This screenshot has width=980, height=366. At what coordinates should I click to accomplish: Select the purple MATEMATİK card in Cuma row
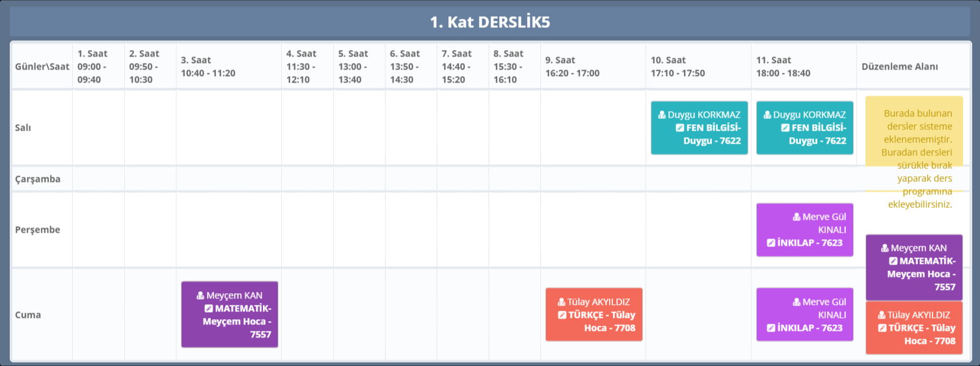tap(230, 315)
